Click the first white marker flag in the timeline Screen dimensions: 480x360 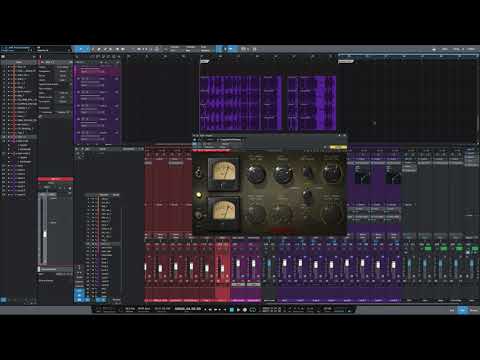pos(204,61)
